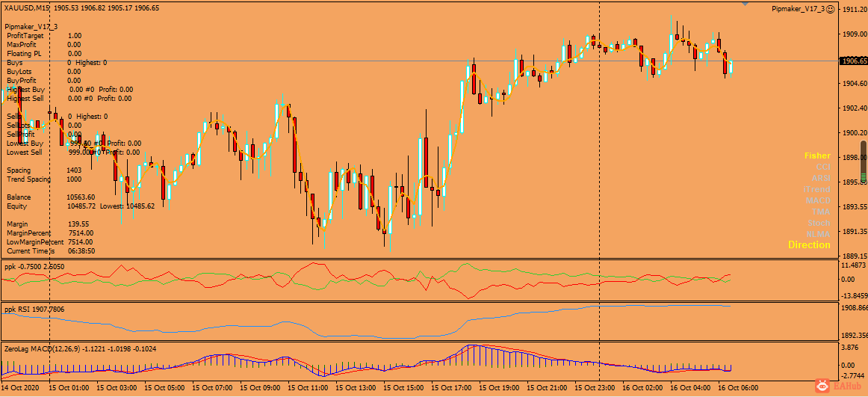Screen dimensions: 868x397
Task: Click the XAUUSD,M15 chart title text
Action: click(x=28, y=7)
